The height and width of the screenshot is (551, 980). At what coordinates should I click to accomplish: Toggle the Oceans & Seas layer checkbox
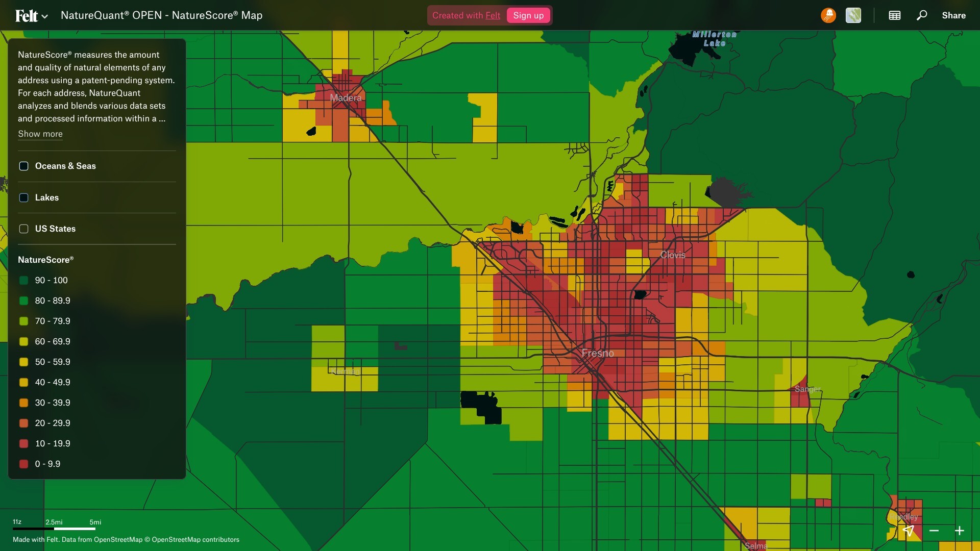point(23,166)
